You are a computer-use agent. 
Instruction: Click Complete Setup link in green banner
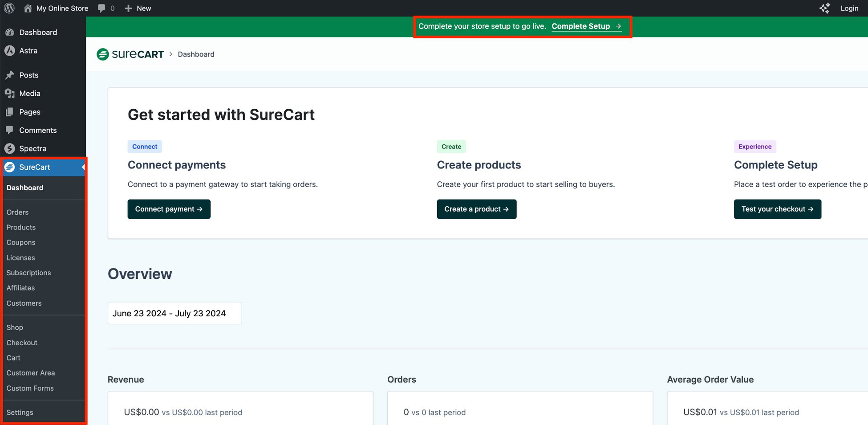587,26
